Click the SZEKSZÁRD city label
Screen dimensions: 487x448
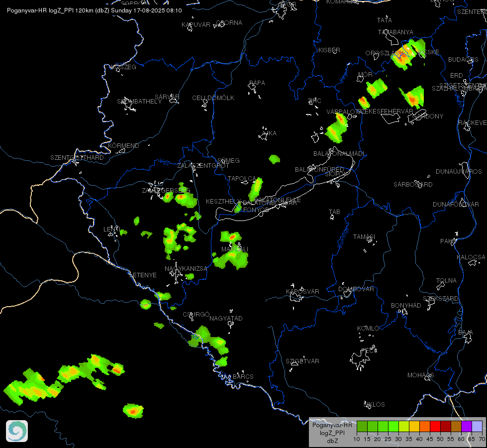[441, 299]
